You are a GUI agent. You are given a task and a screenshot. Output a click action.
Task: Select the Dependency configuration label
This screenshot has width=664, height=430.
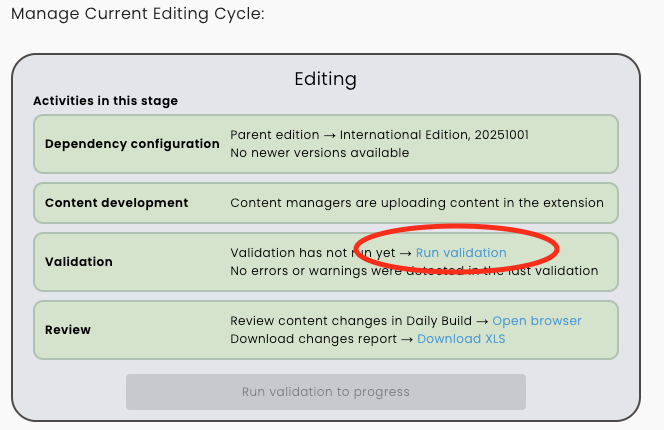pyautogui.click(x=132, y=144)
